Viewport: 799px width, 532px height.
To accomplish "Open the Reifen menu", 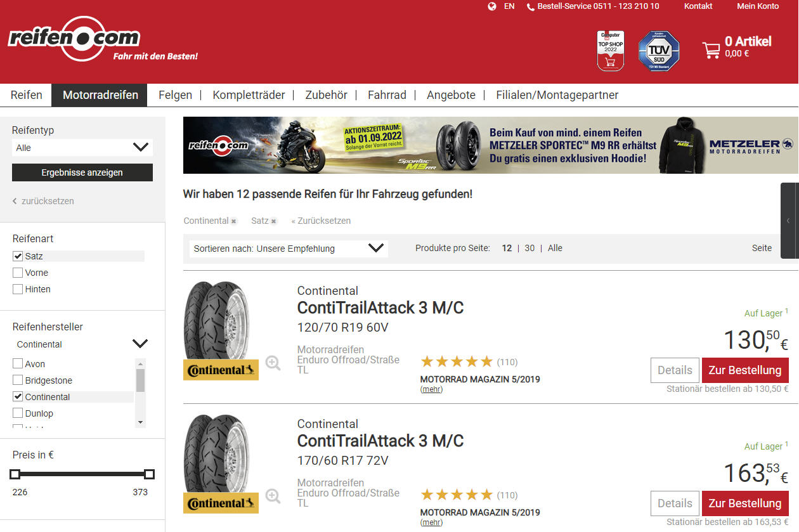I will point(27,95).
